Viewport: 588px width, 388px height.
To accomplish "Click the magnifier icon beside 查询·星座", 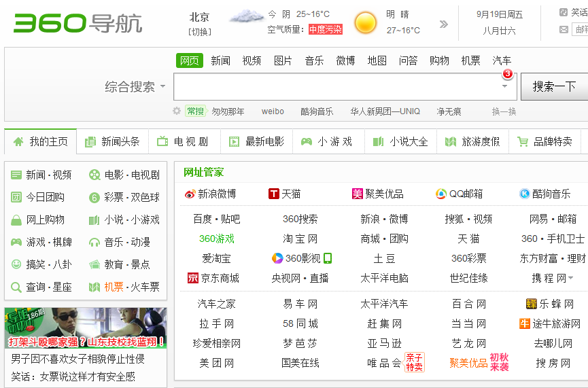I will (16, 287).
